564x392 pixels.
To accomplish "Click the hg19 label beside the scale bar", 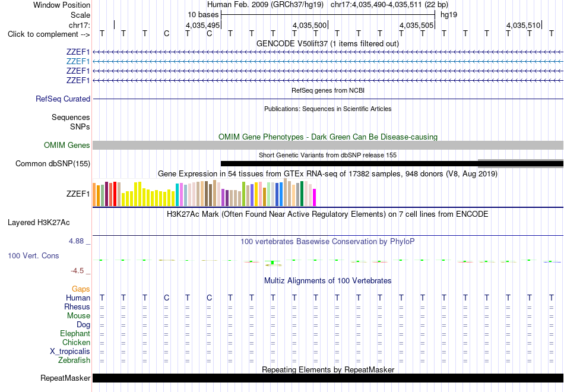I will click(x=449, y=15).
